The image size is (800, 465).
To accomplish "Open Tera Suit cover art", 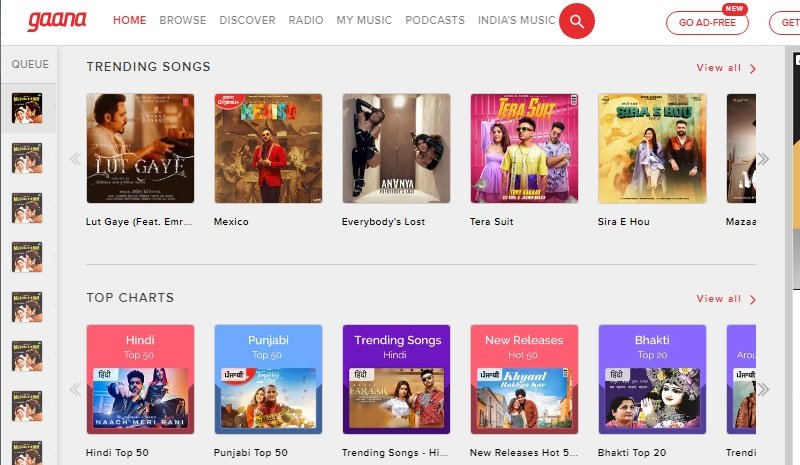I will (524, 148).
